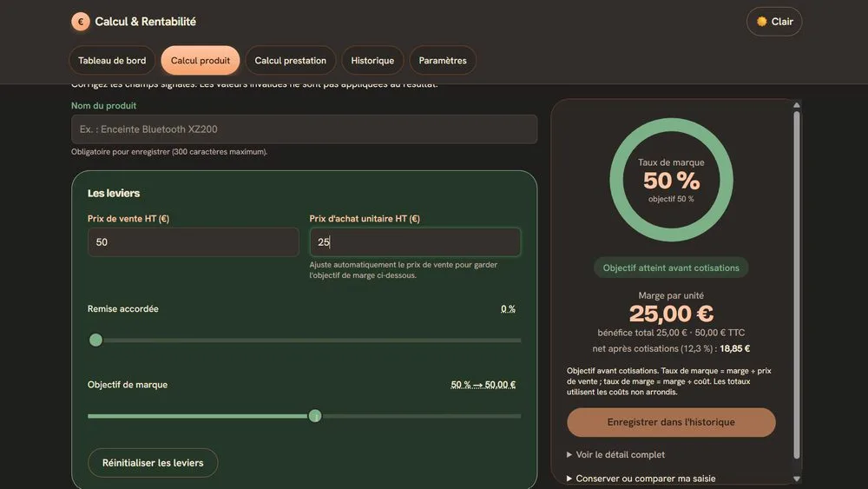
Task: Click the Calcul & Rentabilité title
Action: pyautogui.click(x=146, y=22)
